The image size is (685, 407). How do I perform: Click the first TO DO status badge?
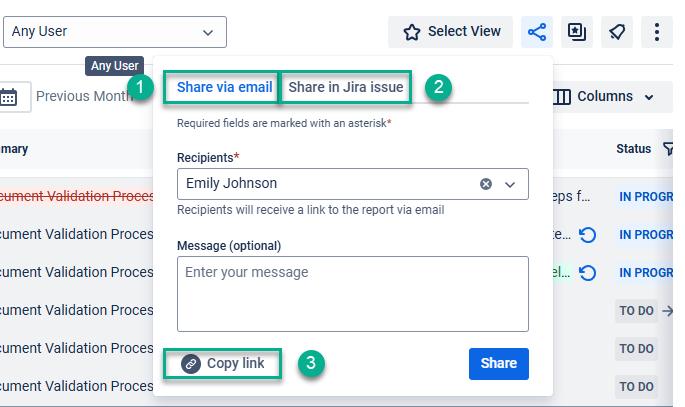pyautogui.click(x=636, y=311)
